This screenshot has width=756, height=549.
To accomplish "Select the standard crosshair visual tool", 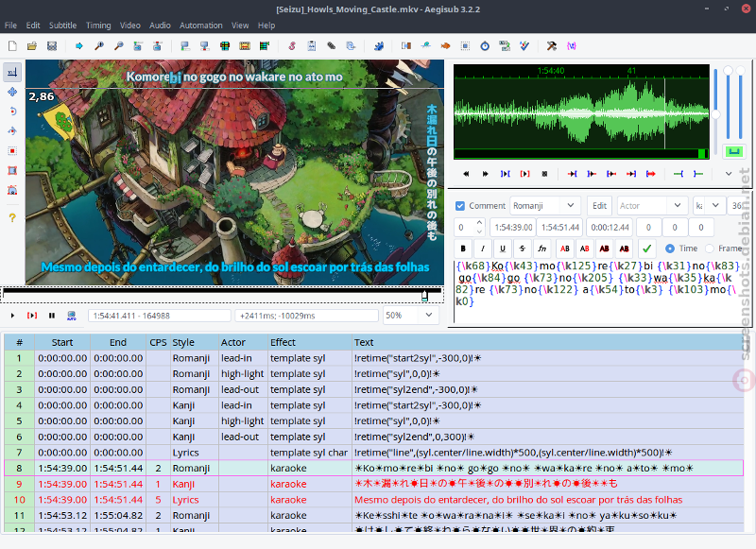I will (x=12, y=73).
